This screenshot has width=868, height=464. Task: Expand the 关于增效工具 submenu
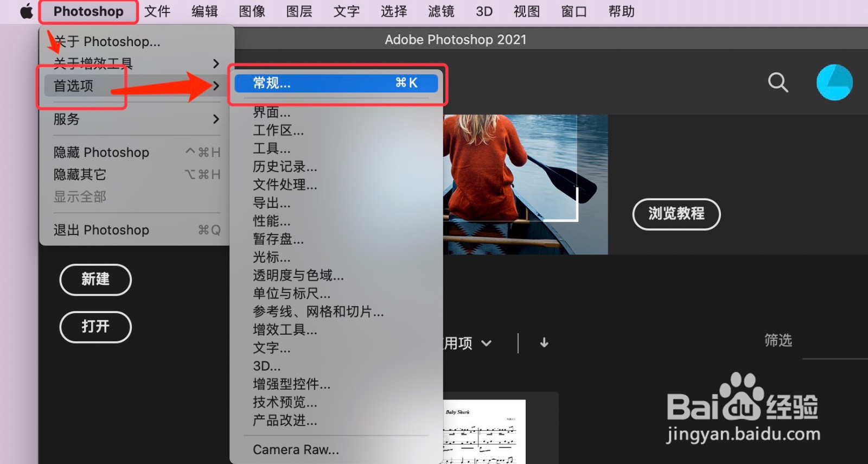coord(137,63)
